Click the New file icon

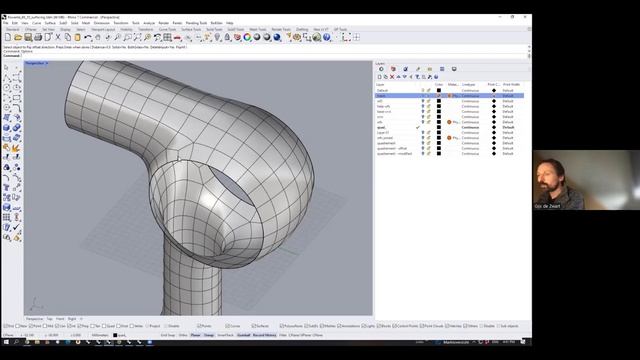point(8,38)
